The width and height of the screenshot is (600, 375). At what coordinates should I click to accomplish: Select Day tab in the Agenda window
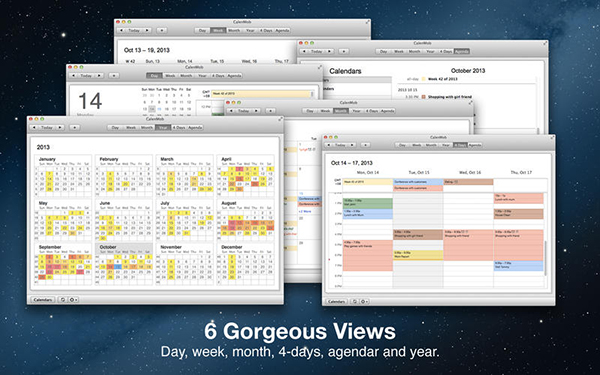(x=383, y=51)
